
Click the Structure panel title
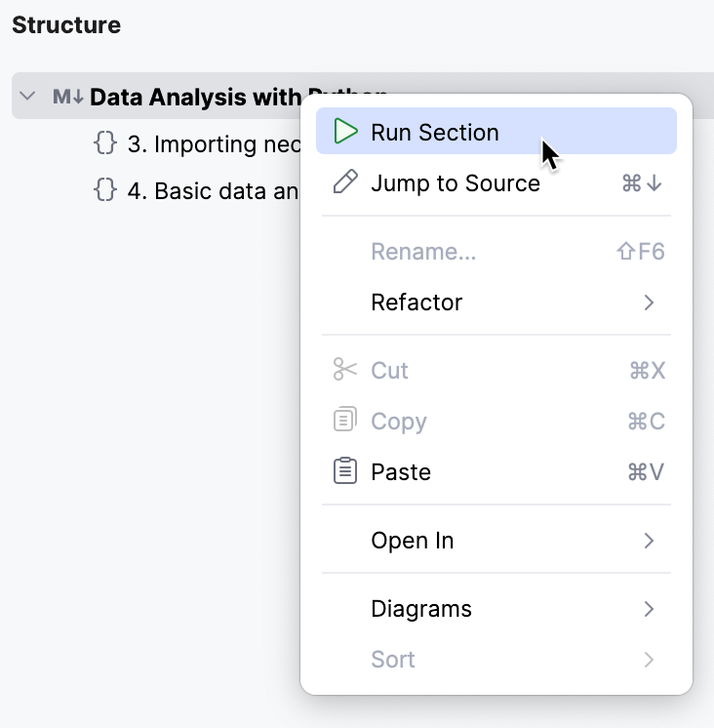click(66, 25)
